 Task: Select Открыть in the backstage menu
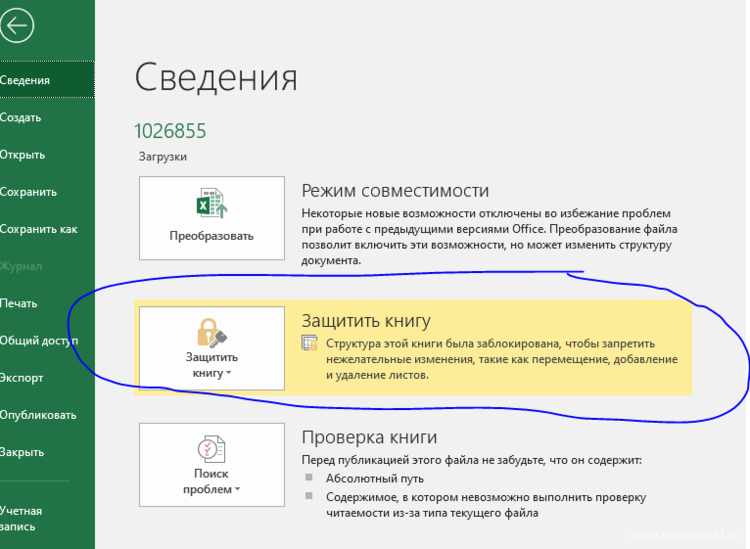coord(47,154)
